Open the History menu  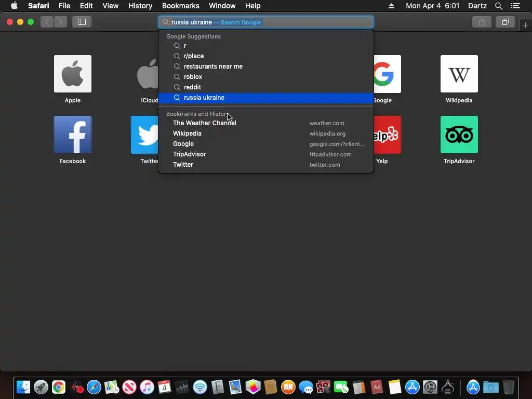[140, 6]
